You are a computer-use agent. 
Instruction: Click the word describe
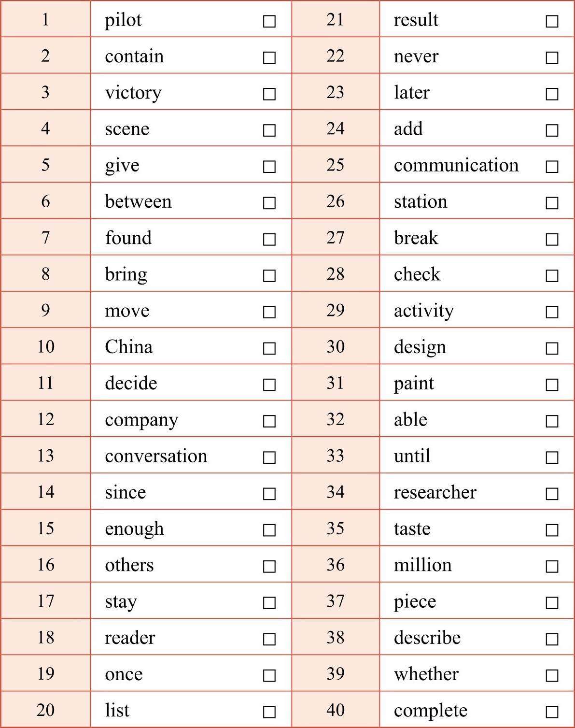point(427,638)
